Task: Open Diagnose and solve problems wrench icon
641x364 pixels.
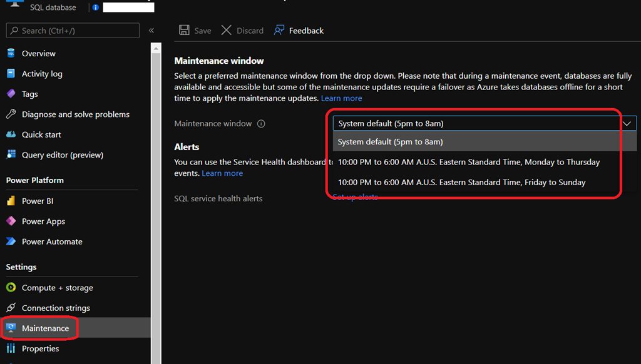Action: point(11,114)
